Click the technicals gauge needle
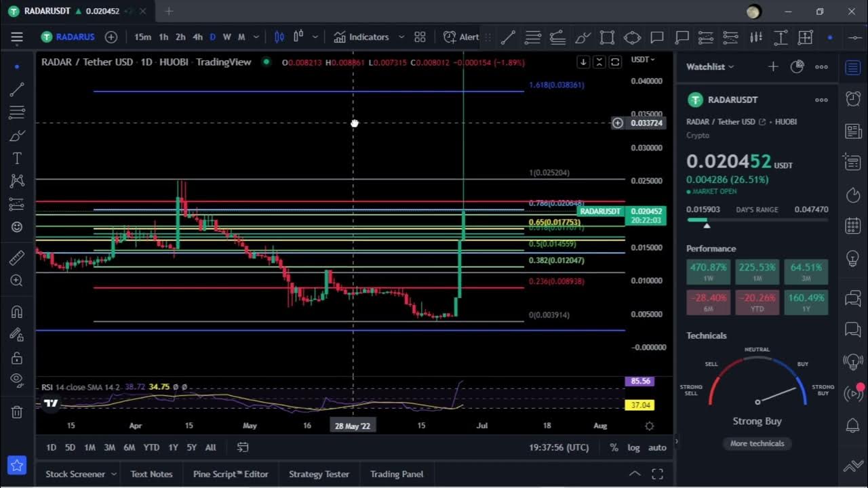 (776, 394)
